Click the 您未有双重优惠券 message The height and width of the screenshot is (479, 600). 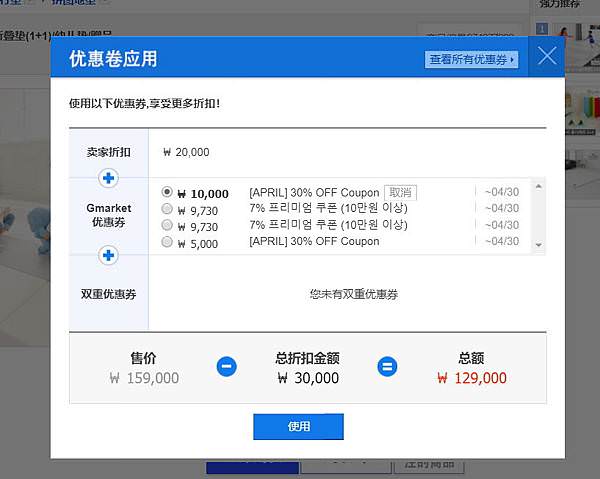pos(354,294)
